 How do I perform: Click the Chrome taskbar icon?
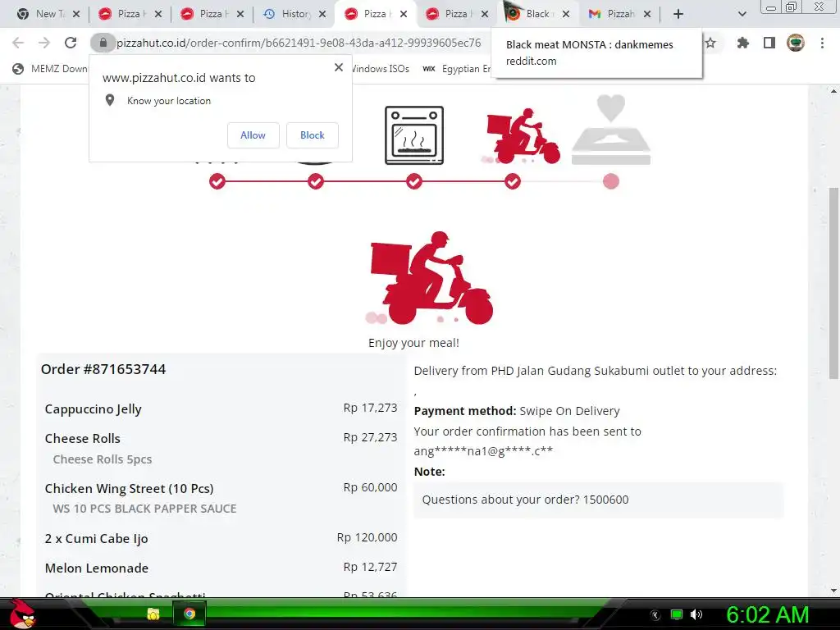[x=189, y=614]
